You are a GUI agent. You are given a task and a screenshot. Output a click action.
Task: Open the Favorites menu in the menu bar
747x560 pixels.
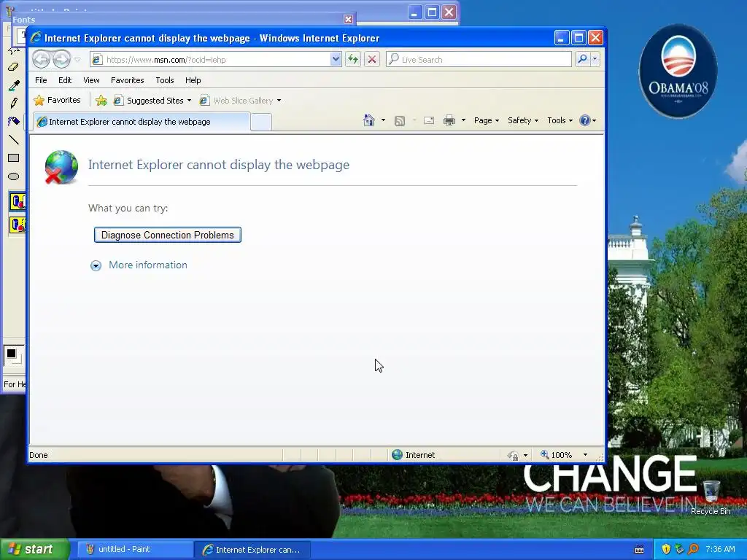click(x=127, y=80)
